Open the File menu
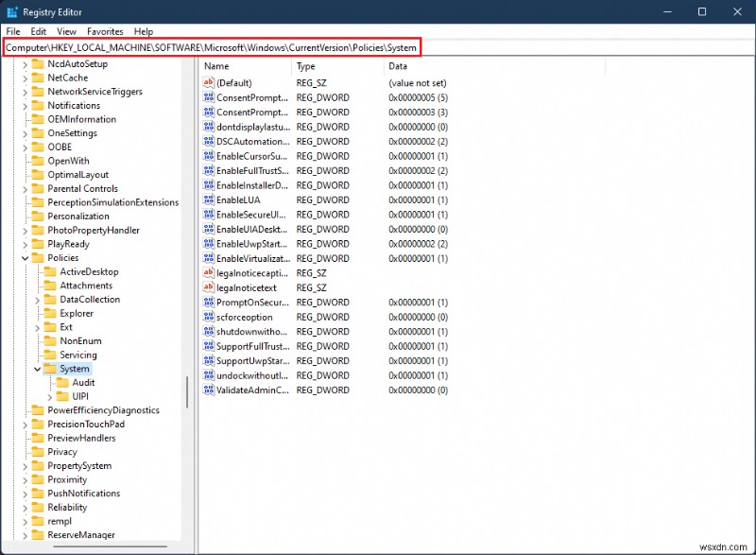This screenshot has width=756, height=555. 13,31
